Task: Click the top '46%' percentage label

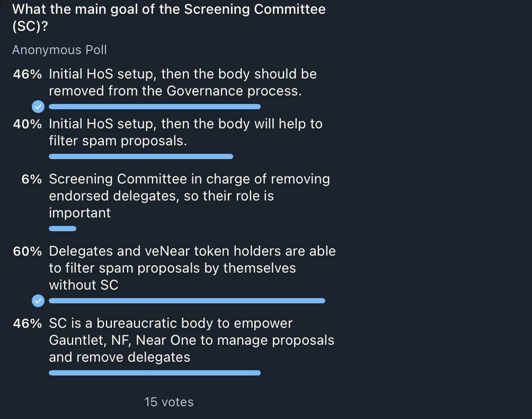Action: tap(27, 74)
